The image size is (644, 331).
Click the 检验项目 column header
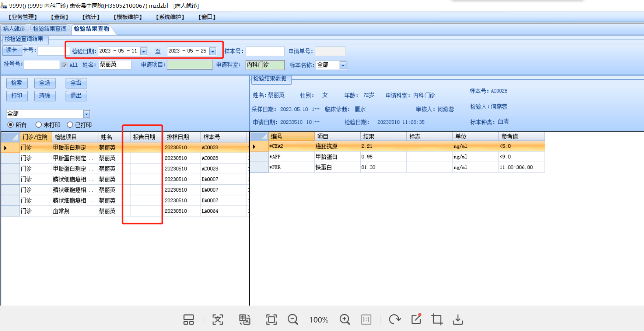pos(75,137)
